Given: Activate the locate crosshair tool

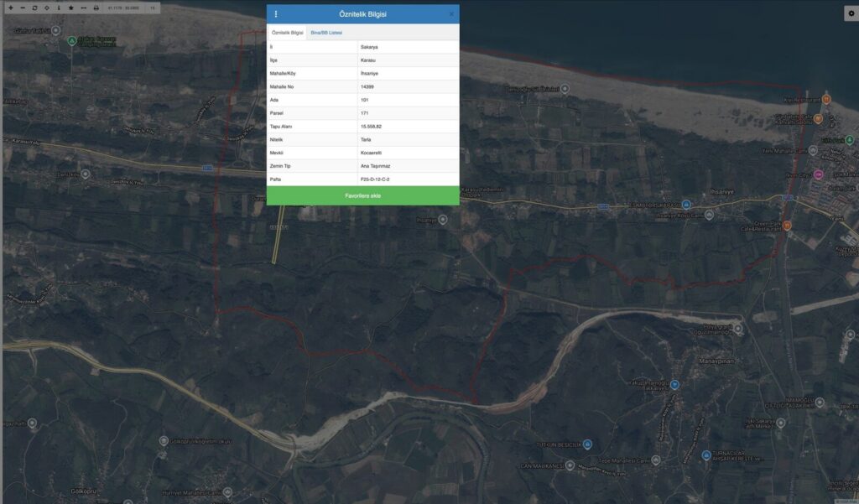Looking at the screenshot, I should tap(47, 8).
